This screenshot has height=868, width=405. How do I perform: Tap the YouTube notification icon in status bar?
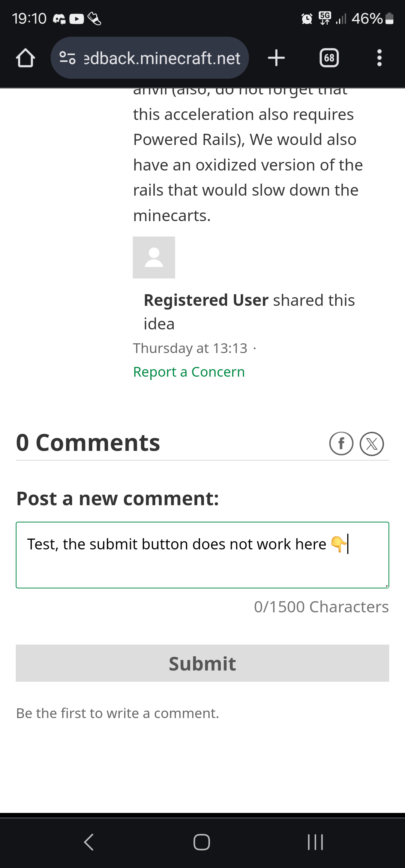pos(77,19)
